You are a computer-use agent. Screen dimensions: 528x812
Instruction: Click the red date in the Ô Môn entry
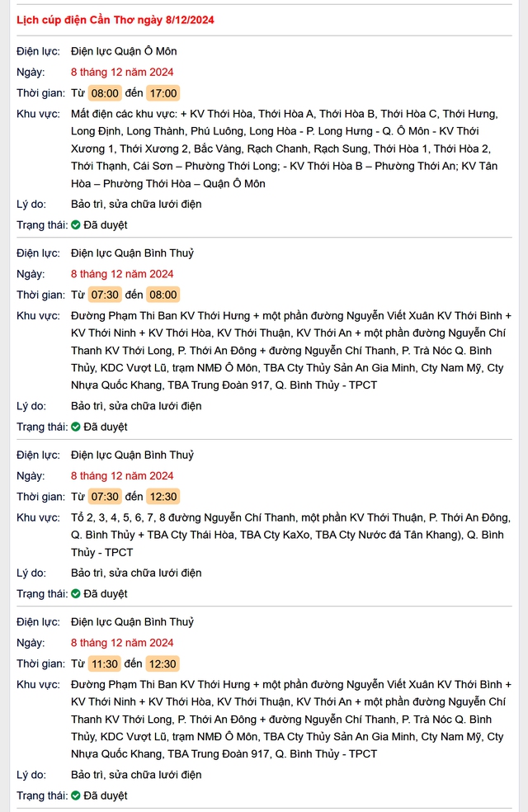pos(122,72)
